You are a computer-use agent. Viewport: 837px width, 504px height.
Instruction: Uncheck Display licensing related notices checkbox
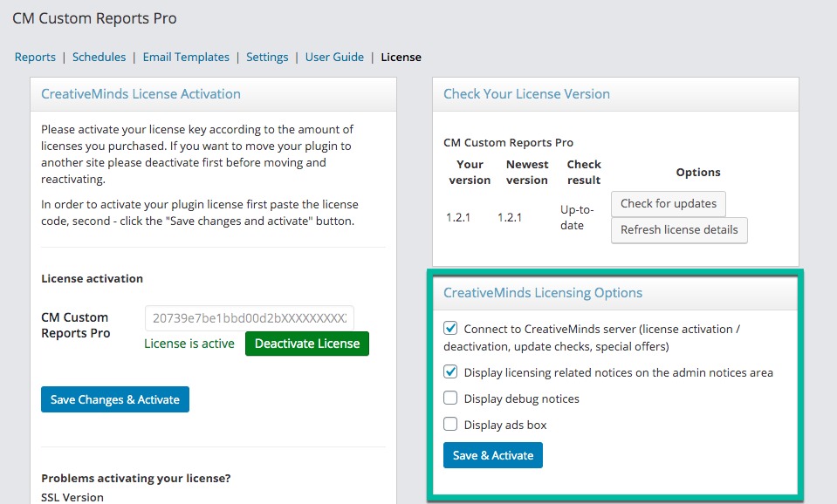click(450, 371)
